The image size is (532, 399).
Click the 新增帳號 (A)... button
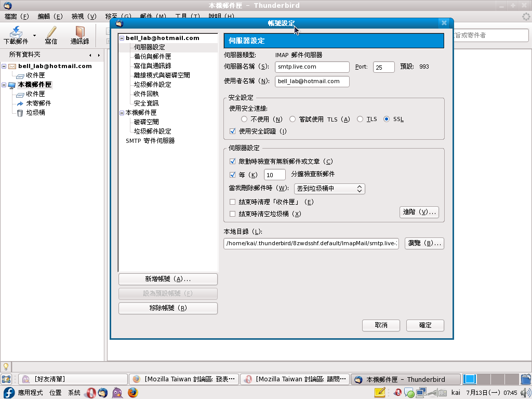click(168, 279)
